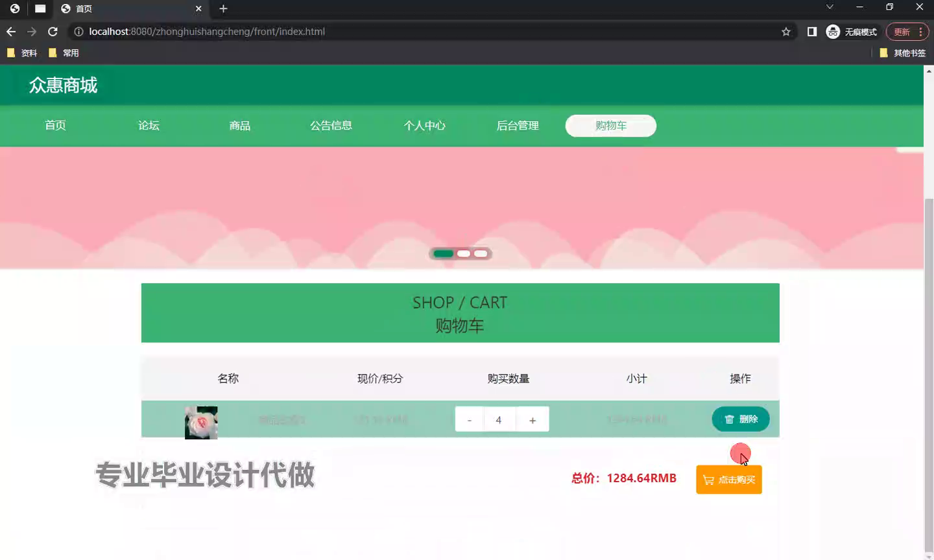
Task: Go back to the previous page
Action: tap(11, 32)
